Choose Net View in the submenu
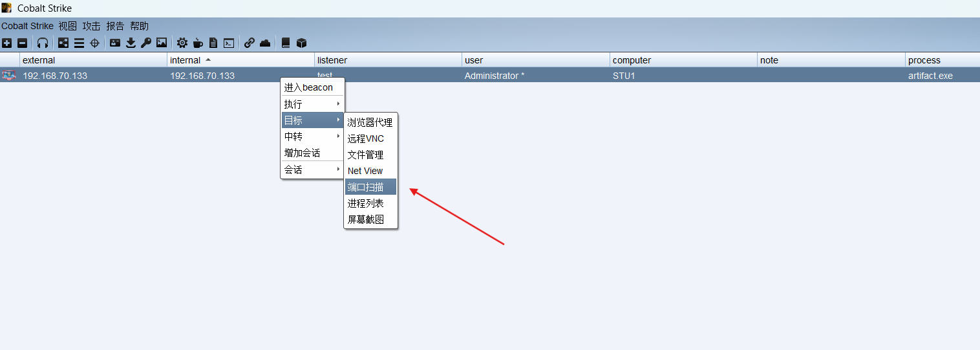This screenshot has width=980, height=350. 370,171
